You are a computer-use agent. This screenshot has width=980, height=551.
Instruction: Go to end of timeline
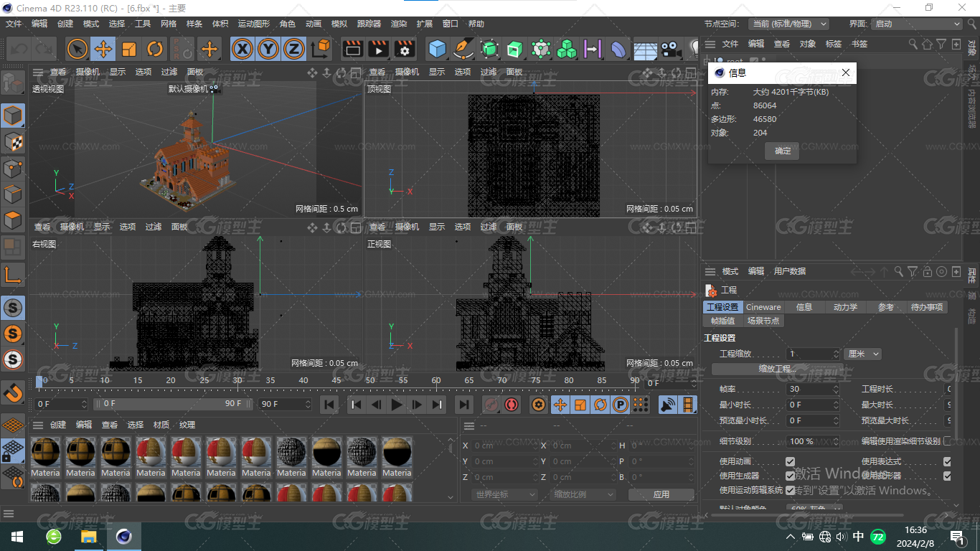[464, 405]
